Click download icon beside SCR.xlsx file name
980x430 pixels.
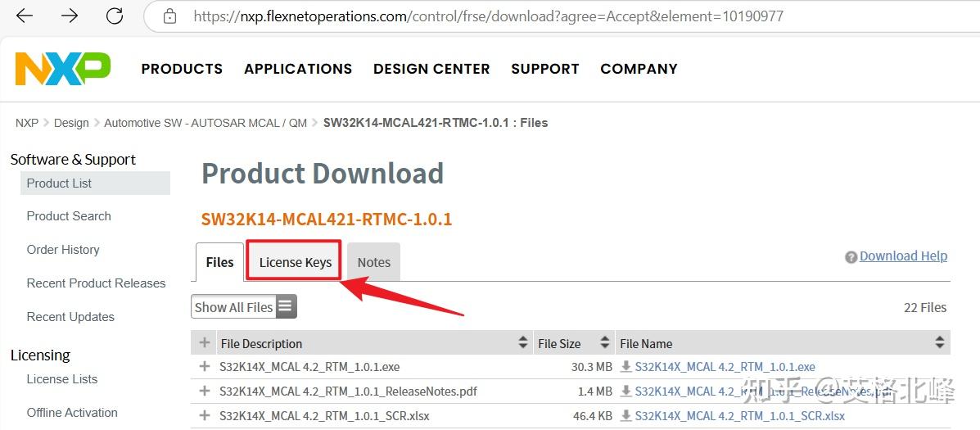(627, 416)
